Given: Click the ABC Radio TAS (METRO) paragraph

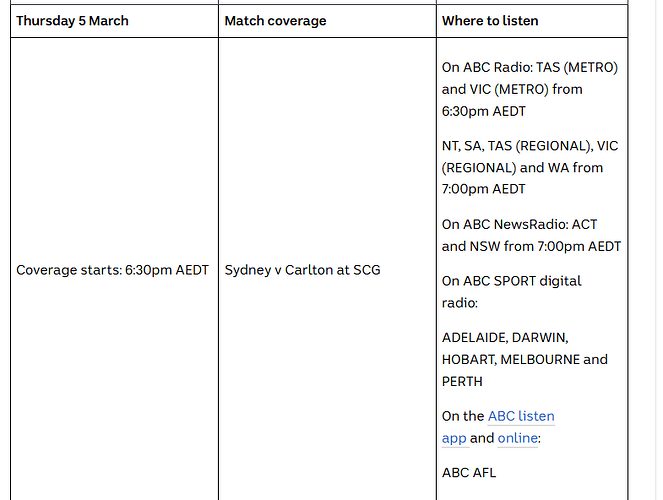Looking at the screenshot, I should 530,89.
